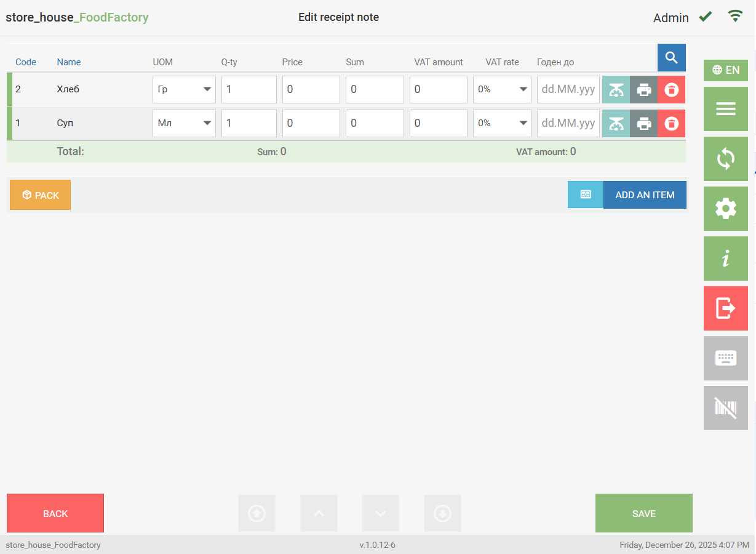
Task: Sort by the Name column header
Action: pyautogui.click(x=69, y=62)
